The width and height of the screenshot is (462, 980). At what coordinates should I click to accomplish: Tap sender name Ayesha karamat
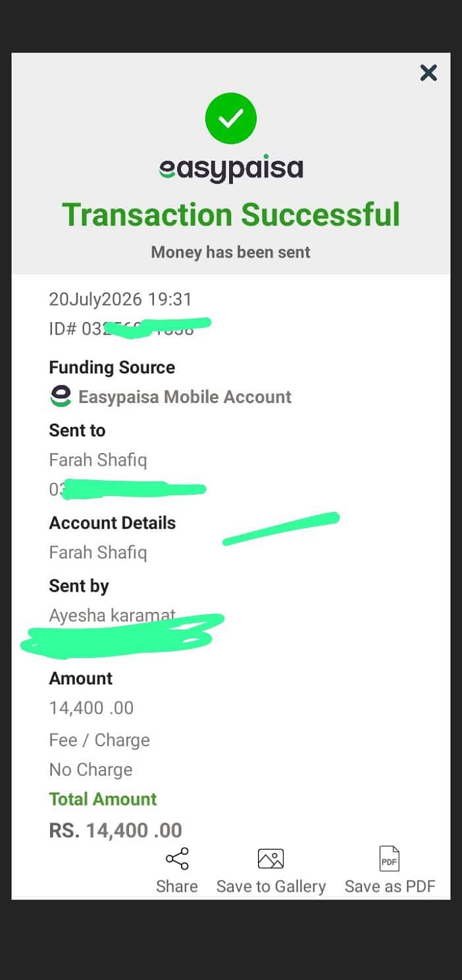pyautogui.click(x=113, y=616)
